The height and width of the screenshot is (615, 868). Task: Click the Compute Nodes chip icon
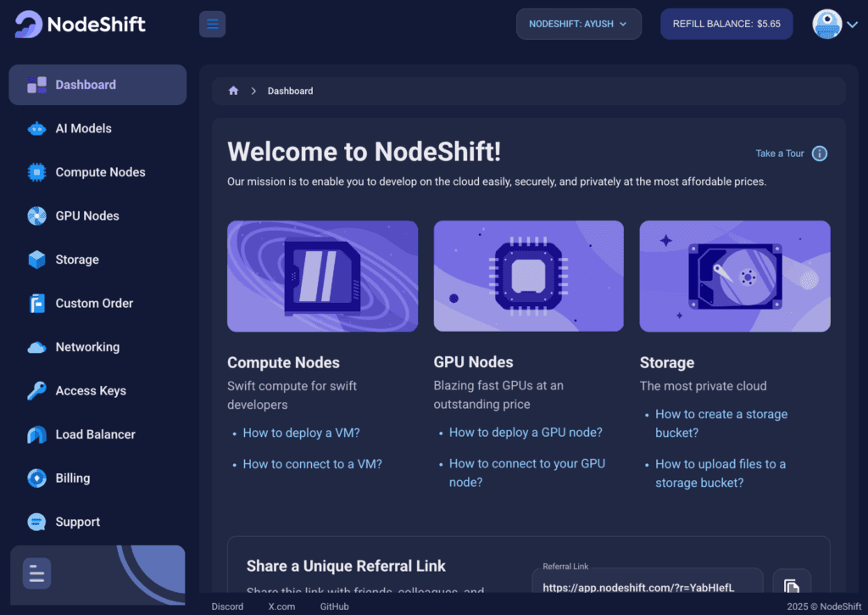click(x=37, y=172)
